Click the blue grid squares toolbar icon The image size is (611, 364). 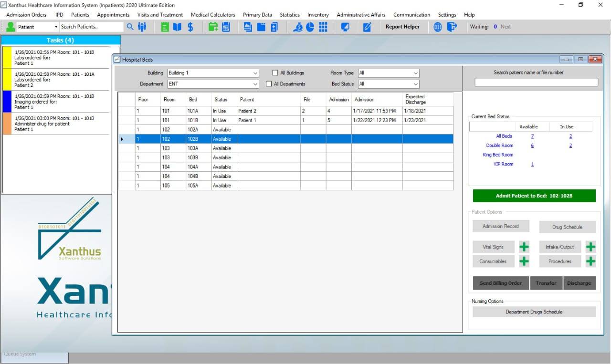323,27
